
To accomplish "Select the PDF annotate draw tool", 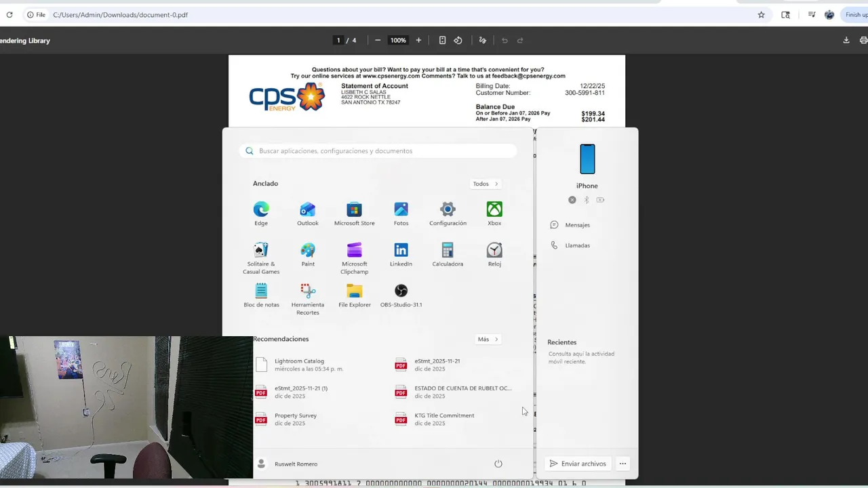I will tap(483, 40).
